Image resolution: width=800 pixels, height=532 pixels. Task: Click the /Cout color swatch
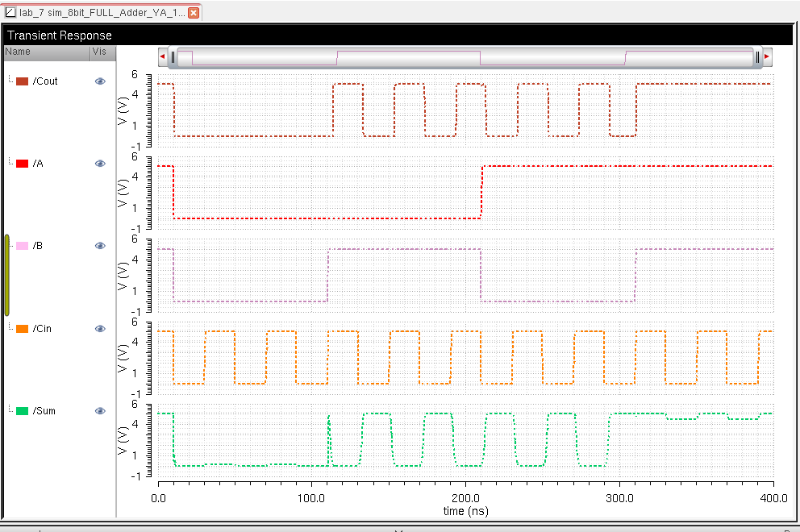pyautogui.click(x=22, y=81)
